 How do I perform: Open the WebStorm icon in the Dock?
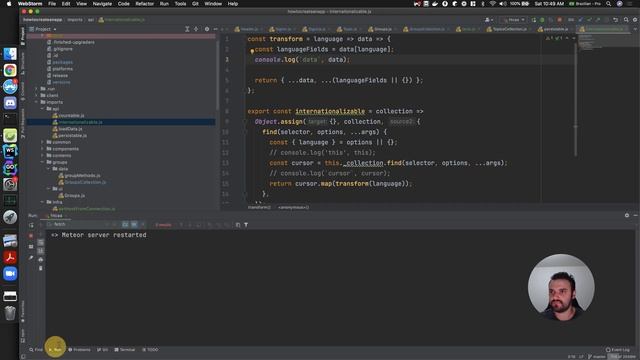[x=10, y=151]
